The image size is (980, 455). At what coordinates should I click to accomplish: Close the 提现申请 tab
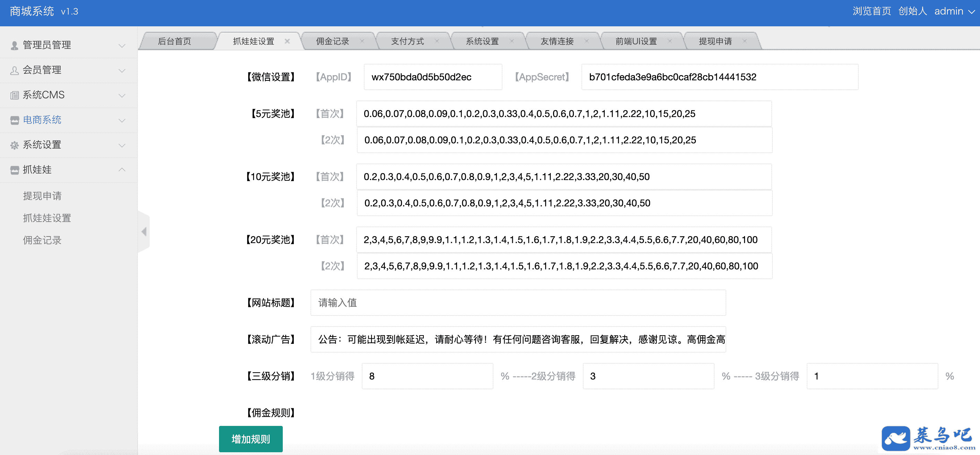[744, 41]
